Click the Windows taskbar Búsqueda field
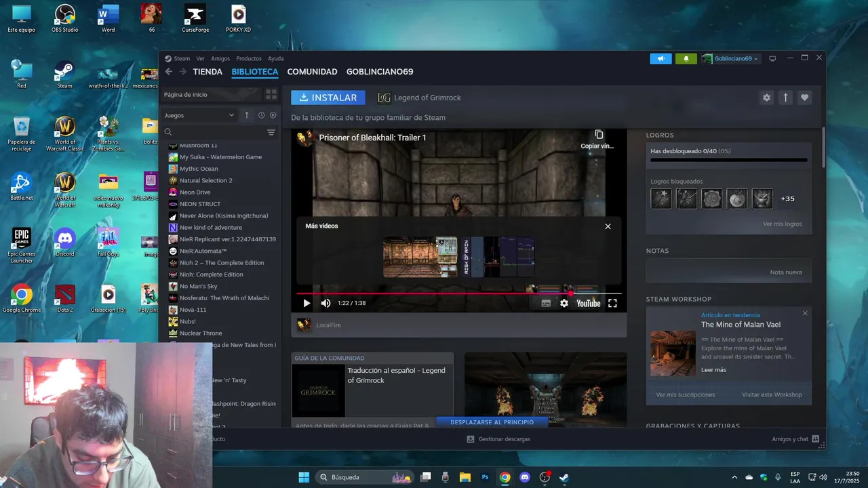Viewport: 868px width, 488px height. pyautogui.click(x=366, y=477)
